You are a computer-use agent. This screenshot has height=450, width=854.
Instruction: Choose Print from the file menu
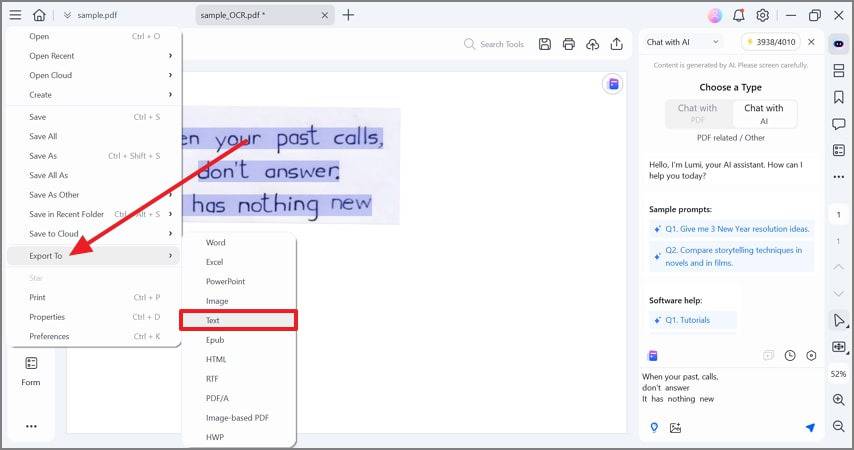click(94, 297)
